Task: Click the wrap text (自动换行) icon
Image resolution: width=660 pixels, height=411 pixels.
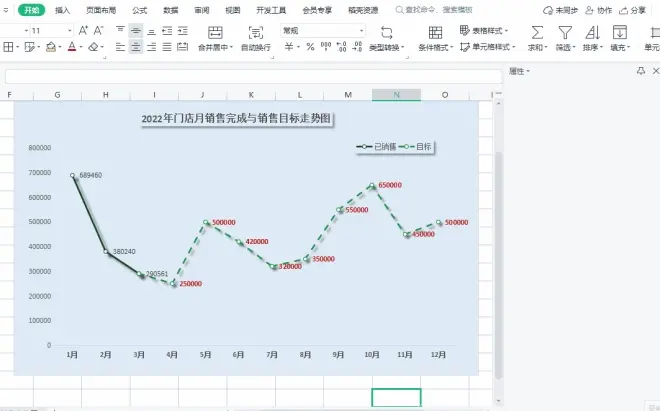Action: point(255,32)
